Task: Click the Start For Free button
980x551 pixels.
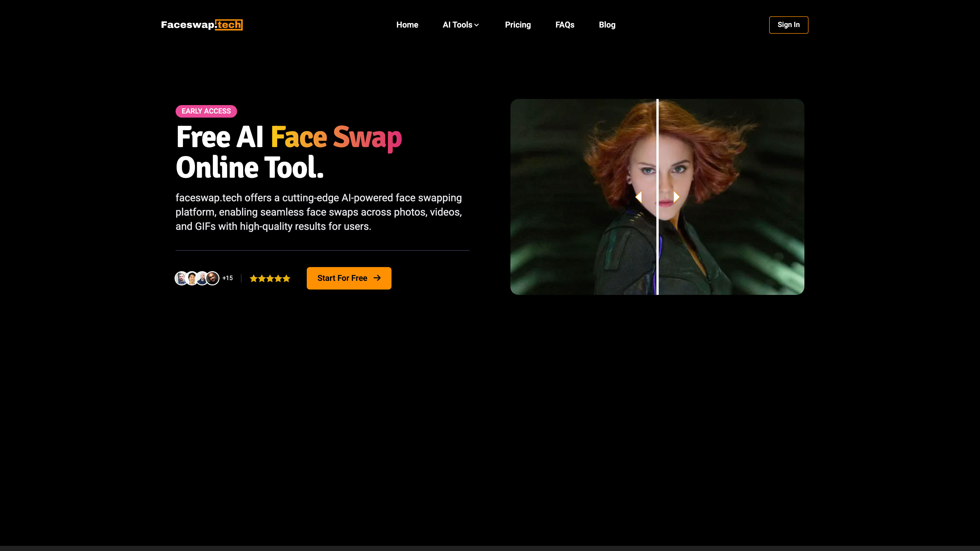Action: [x=349, y=278]
